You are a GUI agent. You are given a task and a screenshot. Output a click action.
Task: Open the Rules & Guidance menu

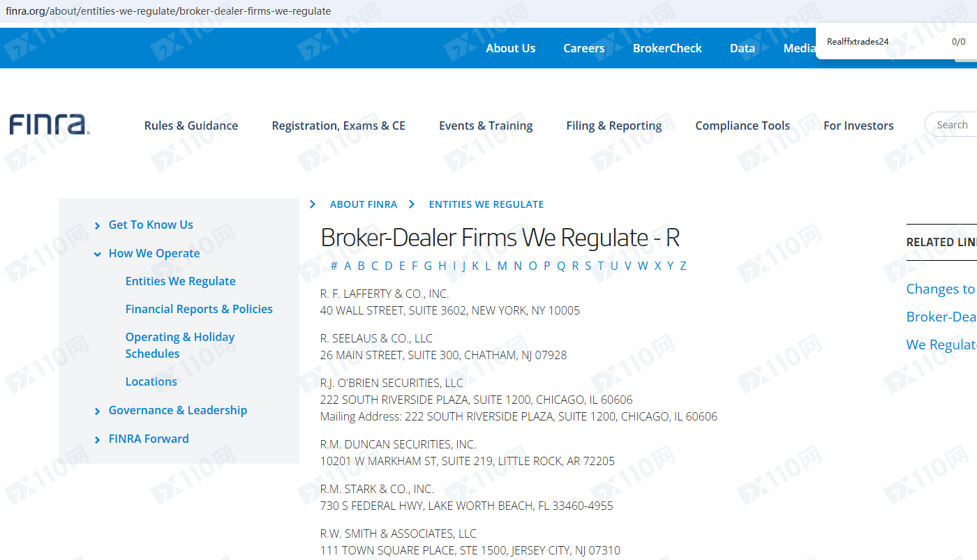[191, 126]
